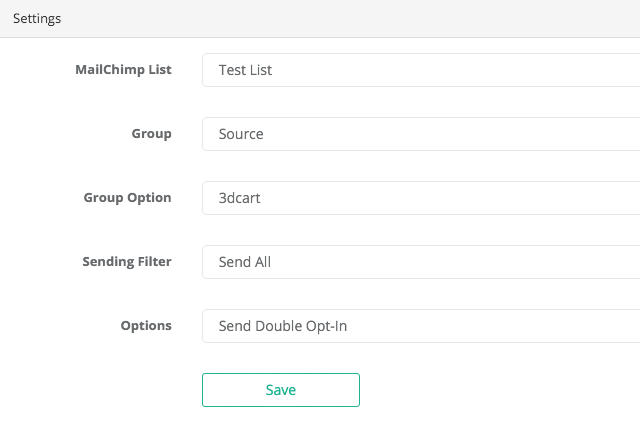Image resolution: width=640 pixels, height=426 pixels.
Task: Expand the Group dropdown showing Source
Action: click(x=420, y=134)
